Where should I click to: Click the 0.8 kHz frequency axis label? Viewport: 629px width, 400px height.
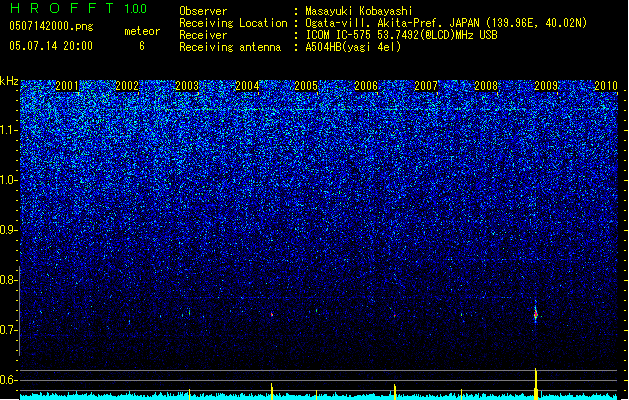(x=8, y=280)
